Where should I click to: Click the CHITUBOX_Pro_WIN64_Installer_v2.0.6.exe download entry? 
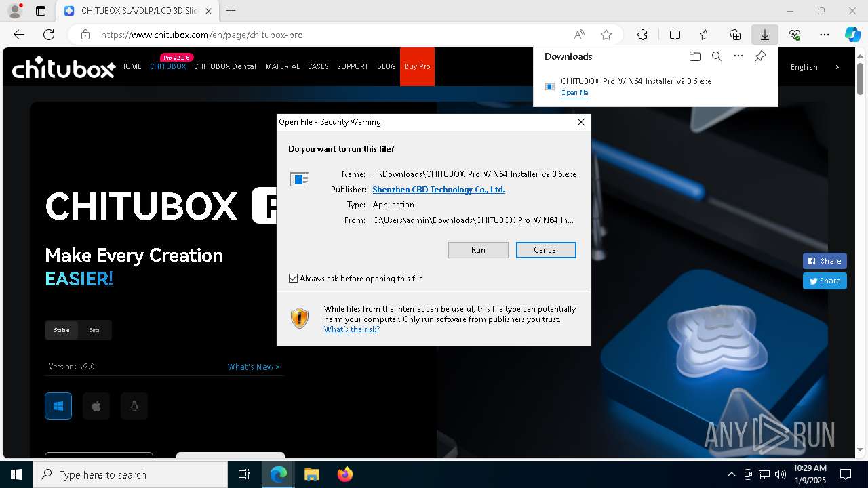click(x=655, y=86)
